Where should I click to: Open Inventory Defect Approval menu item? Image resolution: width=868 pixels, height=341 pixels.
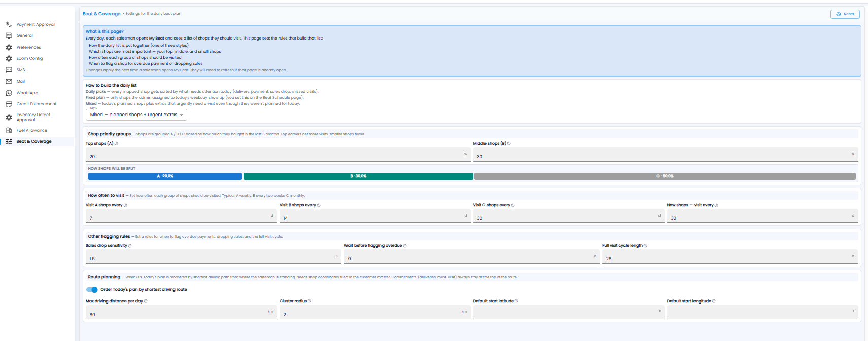point(33,117)
